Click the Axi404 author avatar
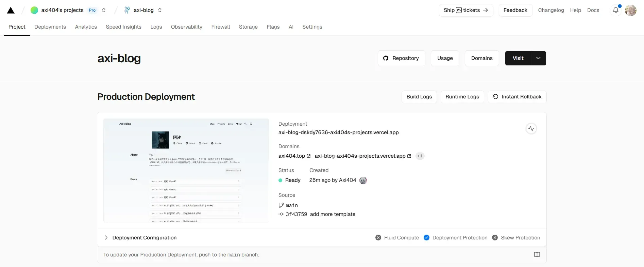The width and height of the screenshot is (644, 267). click(363, 180)
